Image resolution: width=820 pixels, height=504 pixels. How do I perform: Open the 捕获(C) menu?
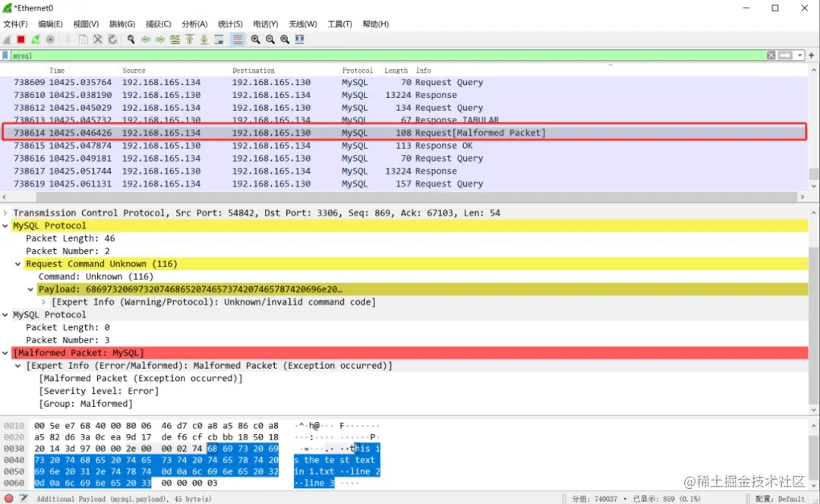[x=159, y=24]
